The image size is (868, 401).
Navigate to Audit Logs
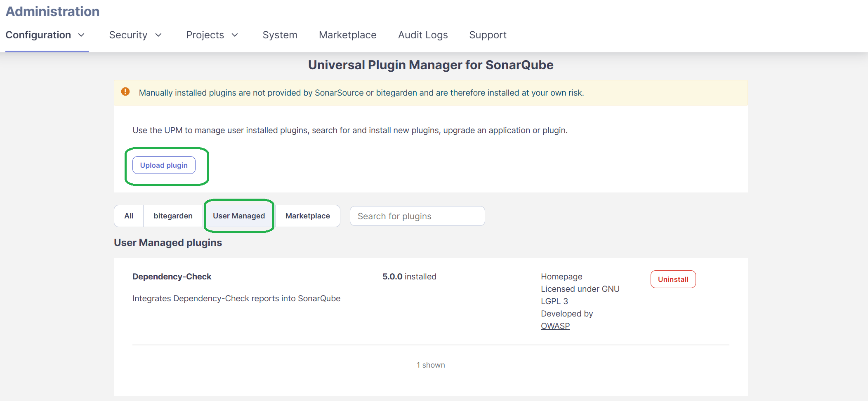(x=422, y=35)
